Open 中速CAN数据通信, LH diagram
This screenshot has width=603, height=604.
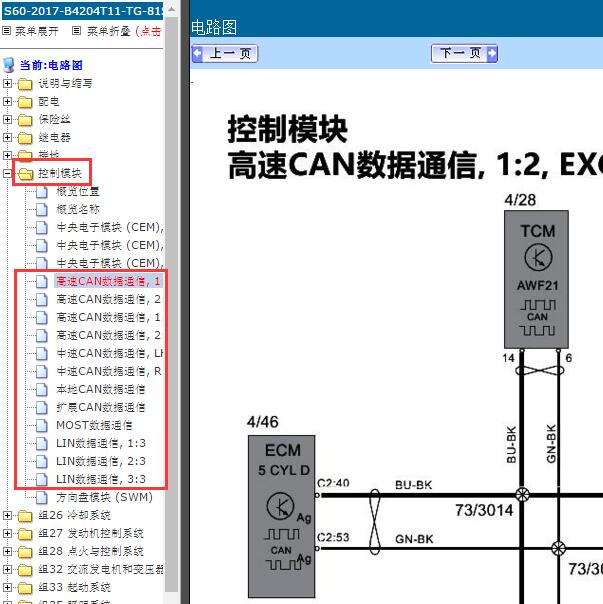coord(110,353)
